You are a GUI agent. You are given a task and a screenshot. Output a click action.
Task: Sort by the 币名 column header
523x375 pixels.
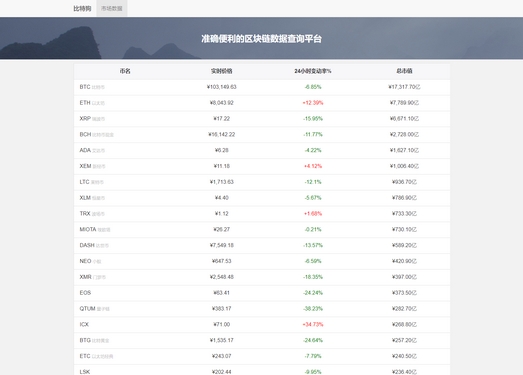click(125, 71)
